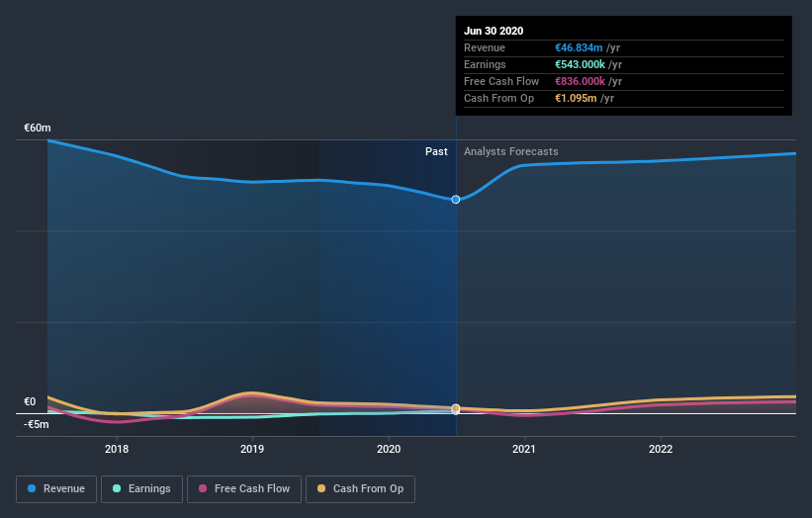Screen dimensions: 812x518
Task: Click the 2020 x-axis label
Action: click(x=389, y=449)
